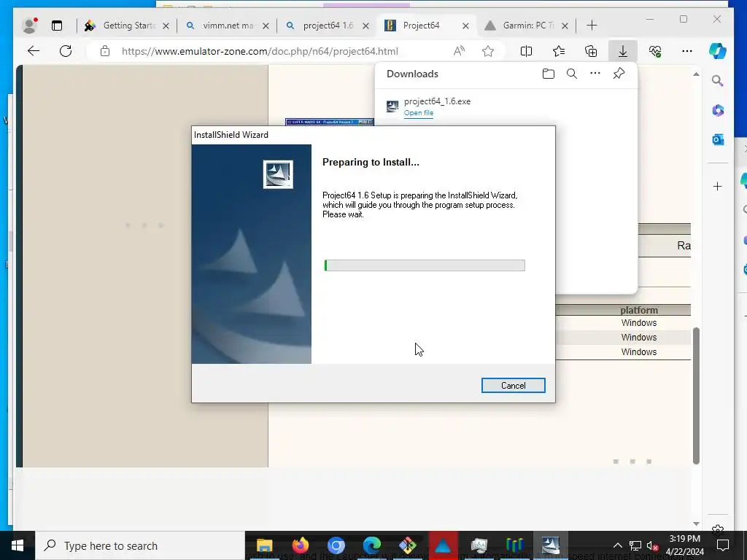Click the taskbar search box
Image resolution: width=747 pixels, height=560 pixels.
(140, 545)
